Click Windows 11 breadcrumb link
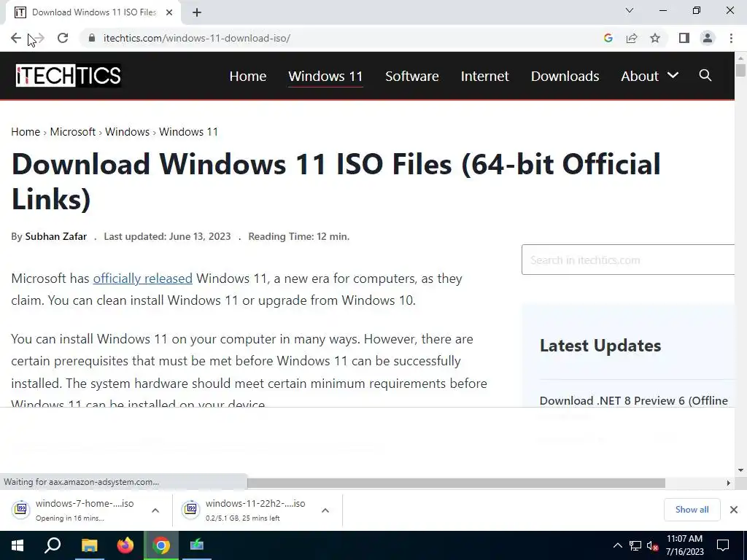747x560 pixels. [x=188, y=132]
